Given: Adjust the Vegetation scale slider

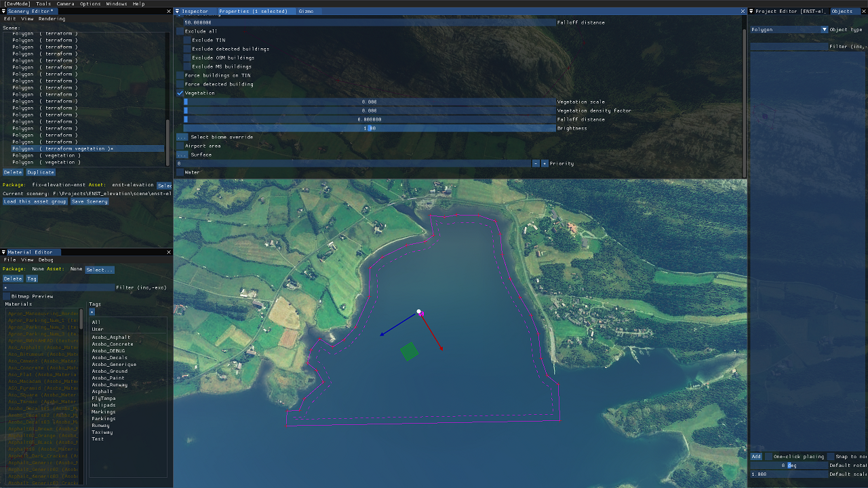Looking at the screenshot, I should tap(369, 102).
